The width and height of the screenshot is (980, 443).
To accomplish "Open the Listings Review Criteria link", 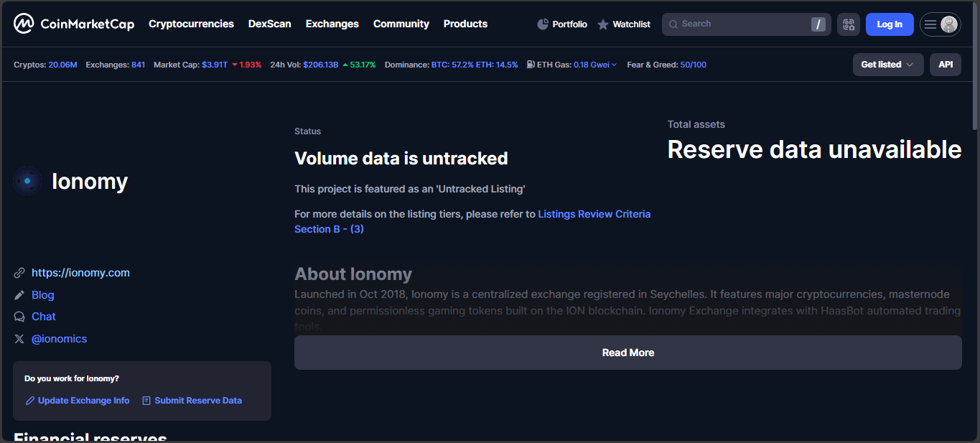I will click(x=594, y=214).
